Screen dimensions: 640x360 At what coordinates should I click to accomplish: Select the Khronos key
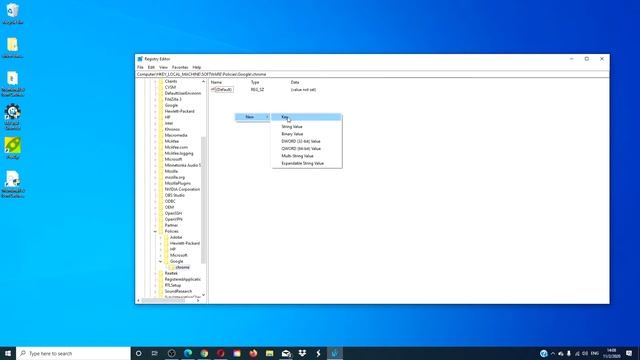tap(172, 129)
